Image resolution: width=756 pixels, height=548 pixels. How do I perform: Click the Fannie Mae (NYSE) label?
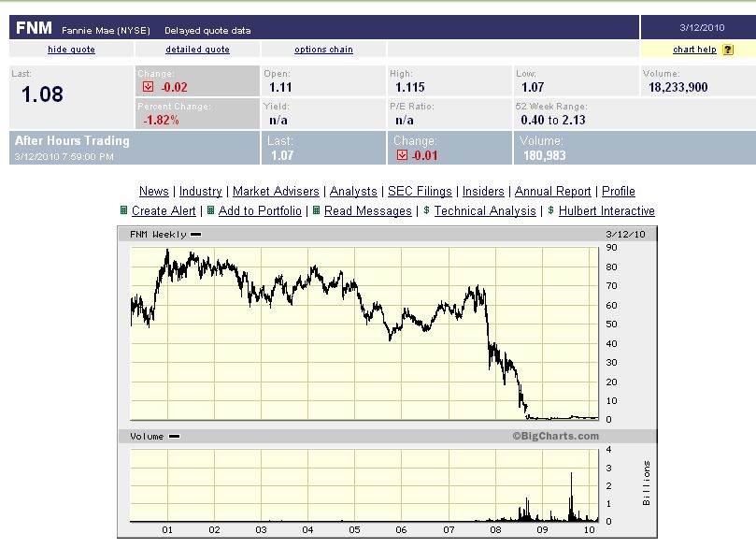coord(107,30)
